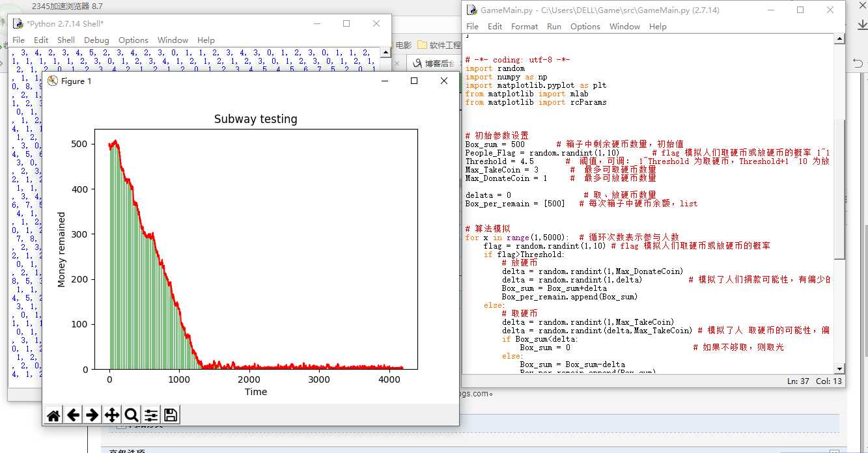Reset plot view with the Home icon

54,415
